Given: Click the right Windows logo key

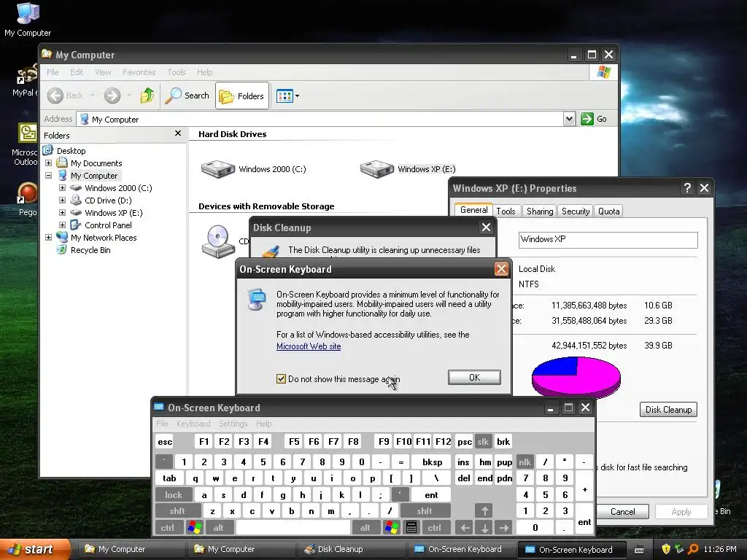Looking at the screenshot, I should [x=391, y=528].
